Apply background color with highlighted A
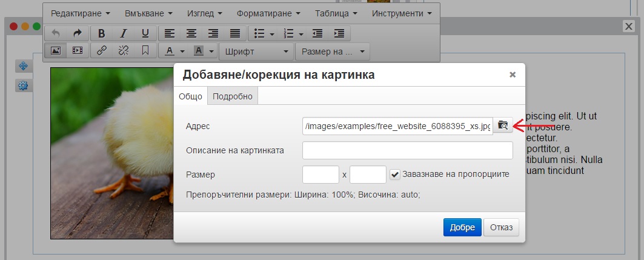Viewport: 644px width, 260px height. (199, 51)
